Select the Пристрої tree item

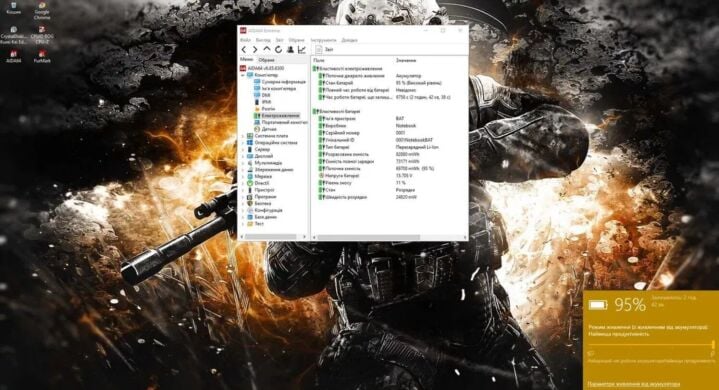tap(260, 190)
